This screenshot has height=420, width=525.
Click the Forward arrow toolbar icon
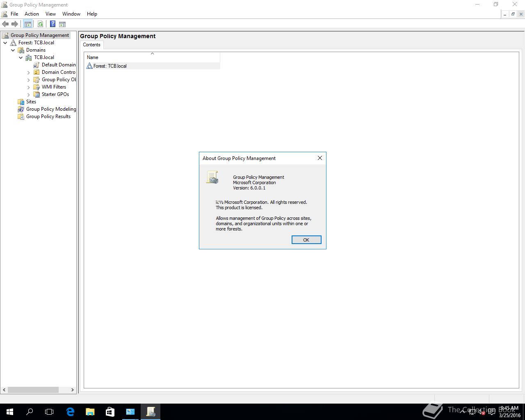click(x=15, y=24)
